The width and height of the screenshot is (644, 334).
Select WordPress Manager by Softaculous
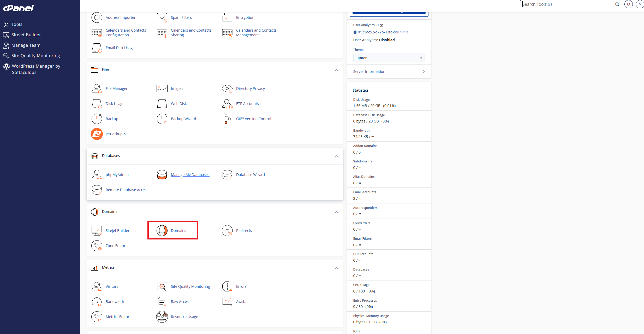pos(36,69)
